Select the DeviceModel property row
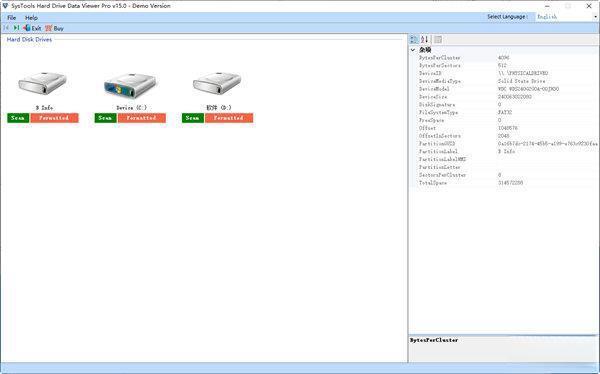 click(507, 89)
